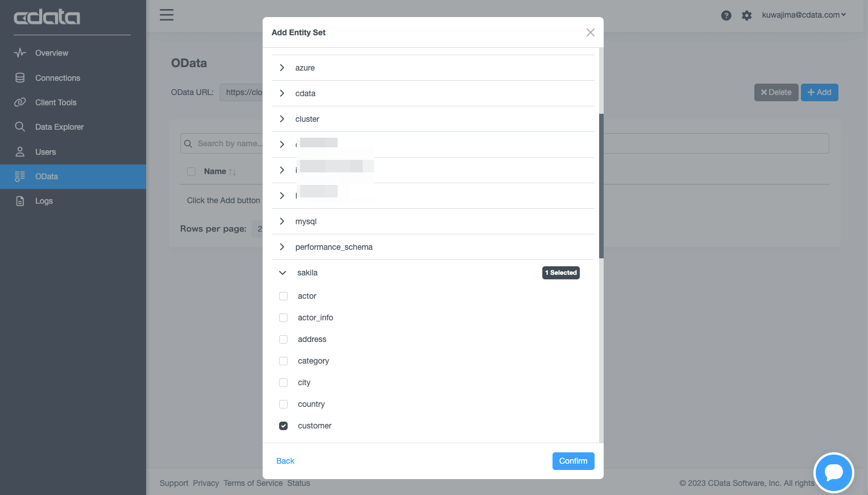Confirm the entity set selection
Viewport: 868px width, 495px height.
(x=573, y=461)
